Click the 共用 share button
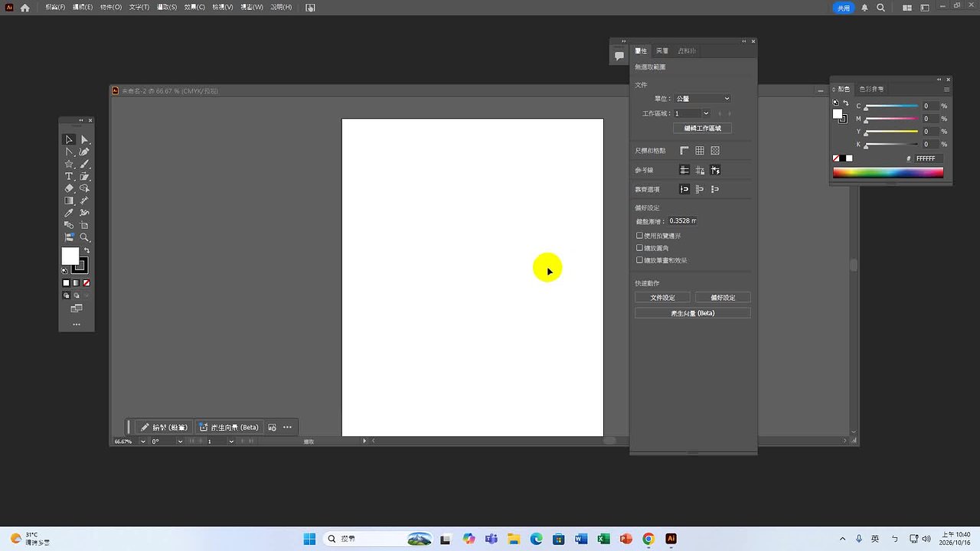980x551 pixels. (x=843, y=8)
